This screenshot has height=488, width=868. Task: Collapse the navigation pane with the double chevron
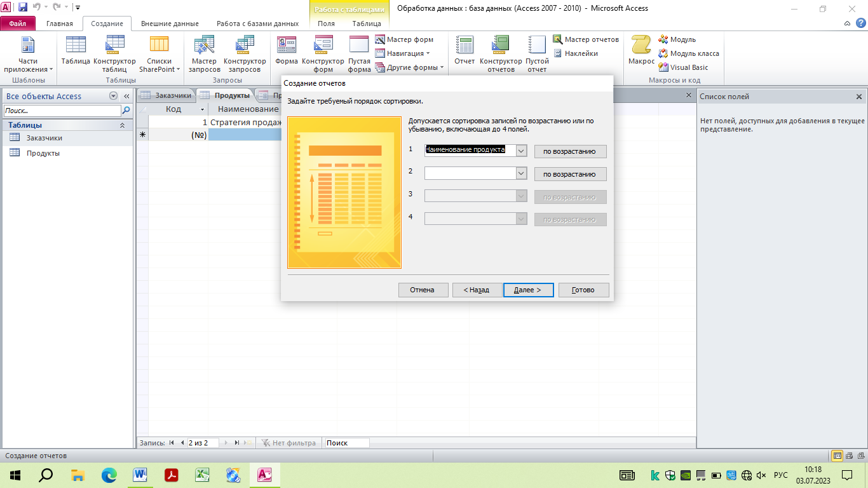click(x=126, y=96)
